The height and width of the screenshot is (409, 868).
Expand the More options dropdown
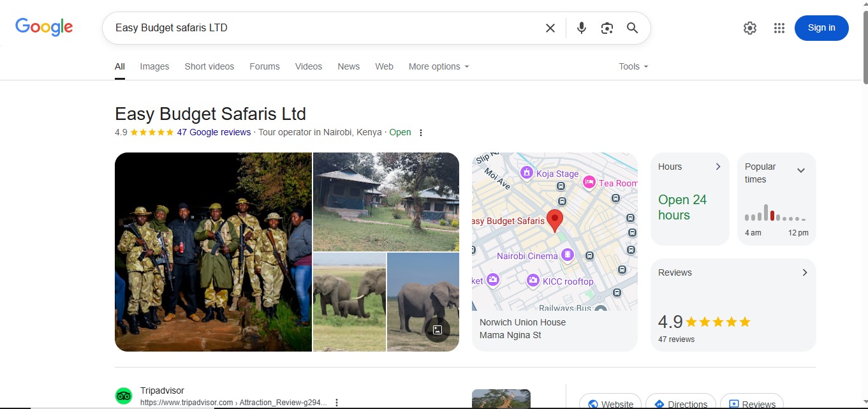tap(439, 66)
